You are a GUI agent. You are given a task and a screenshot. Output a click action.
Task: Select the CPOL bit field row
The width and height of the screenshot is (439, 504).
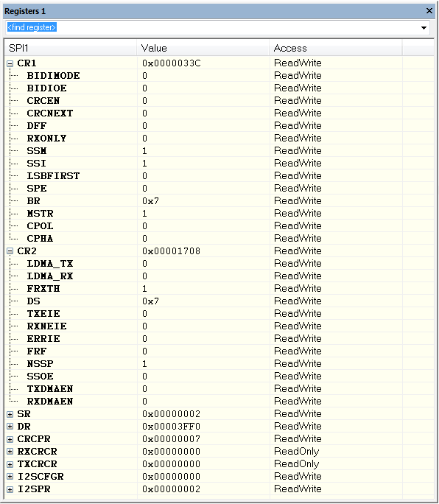(219, 226)
